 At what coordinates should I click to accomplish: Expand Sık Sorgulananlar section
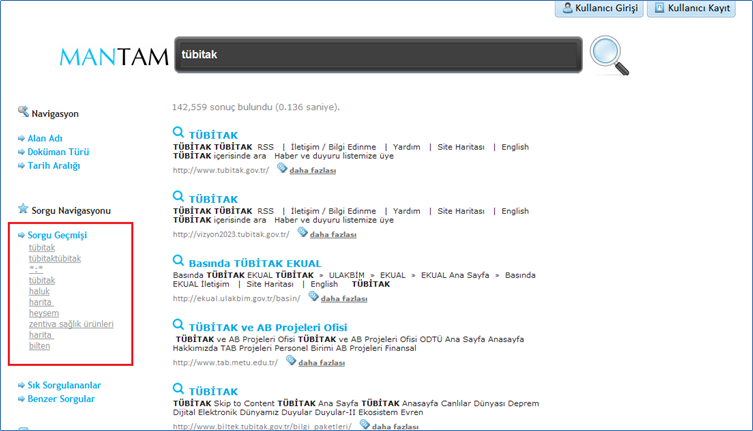coord(64,385)
